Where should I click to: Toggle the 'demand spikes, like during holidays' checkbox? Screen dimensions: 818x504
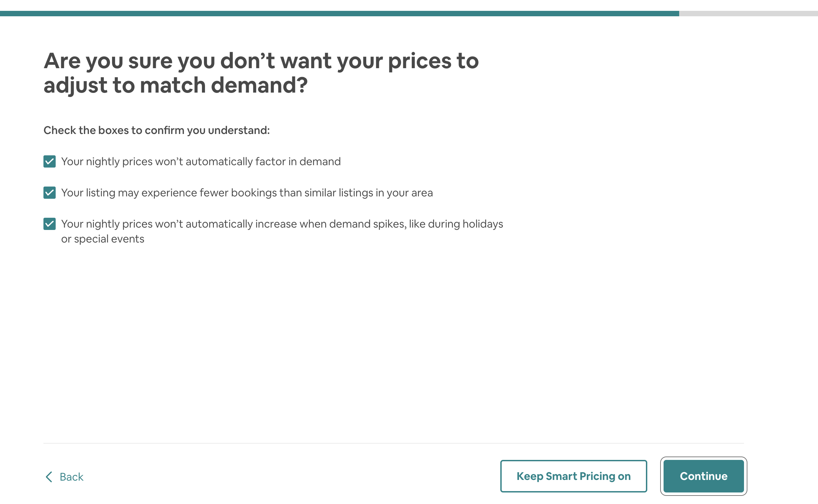click(50, 224)
